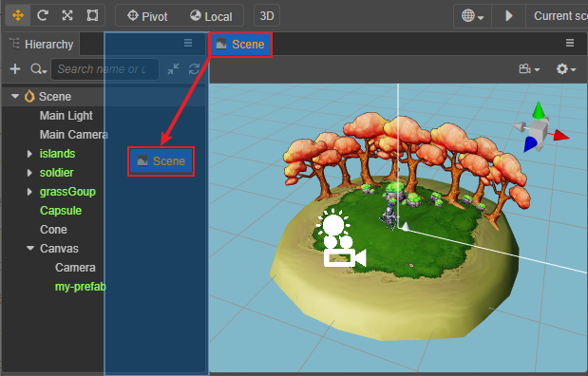Image resolution: width=588 pixels, height=376 pixels.
Task: Select the sun light gizmo in scene
Action: pyautogui.click(x=333, y=224)
